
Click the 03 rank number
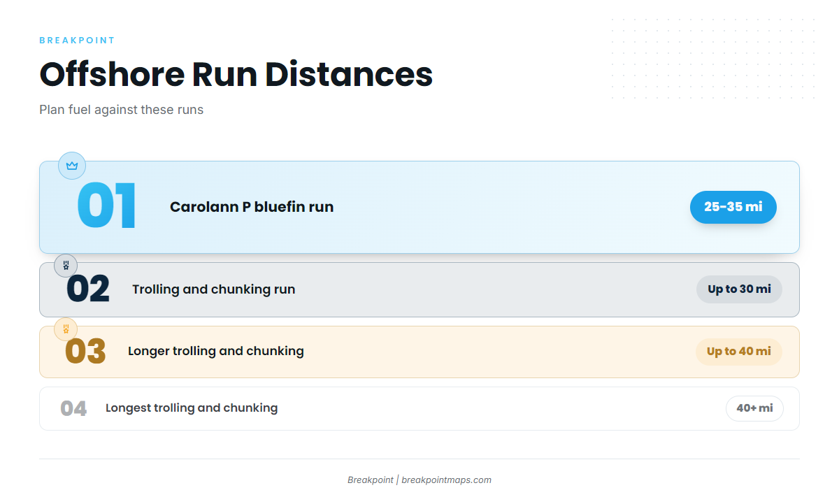pyautogui.click(x=85, y=352)
